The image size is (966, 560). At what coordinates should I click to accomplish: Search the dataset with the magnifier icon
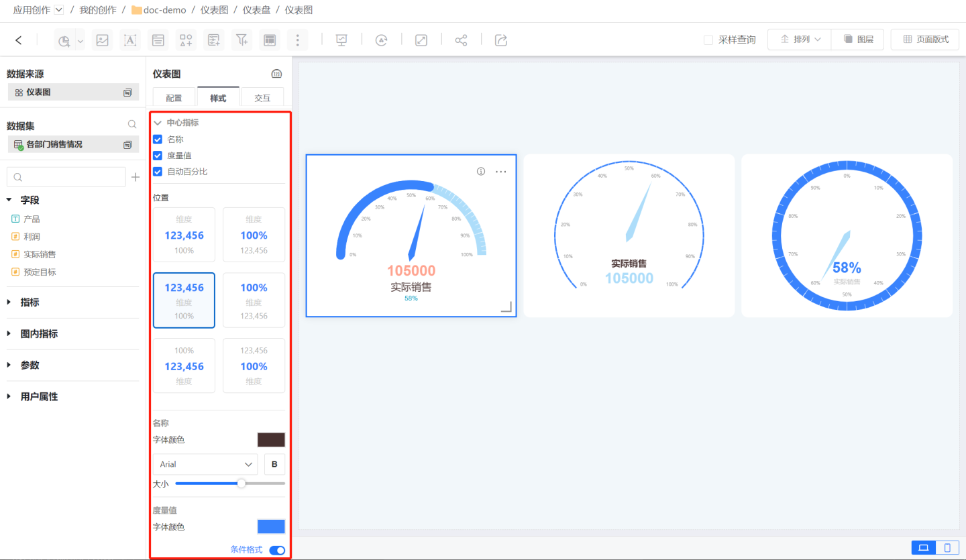[132, 125]
